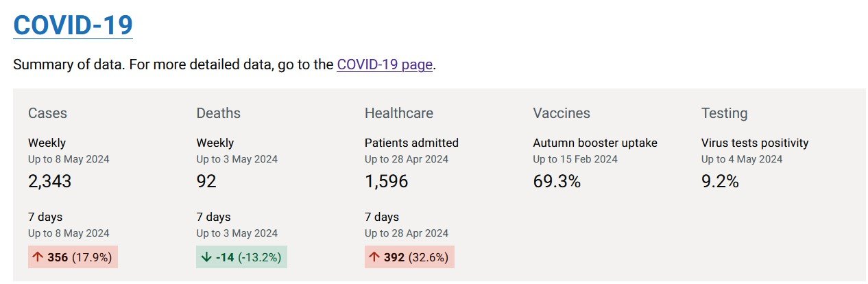
Task: Click the 69.3% booster uptake value
Action: (556, 181)
